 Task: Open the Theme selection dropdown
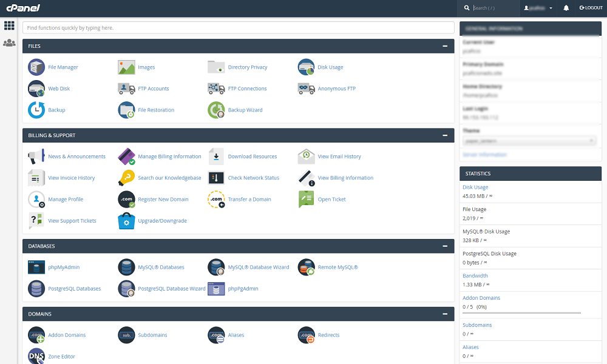pyautogui.click(x=529, y=141)
